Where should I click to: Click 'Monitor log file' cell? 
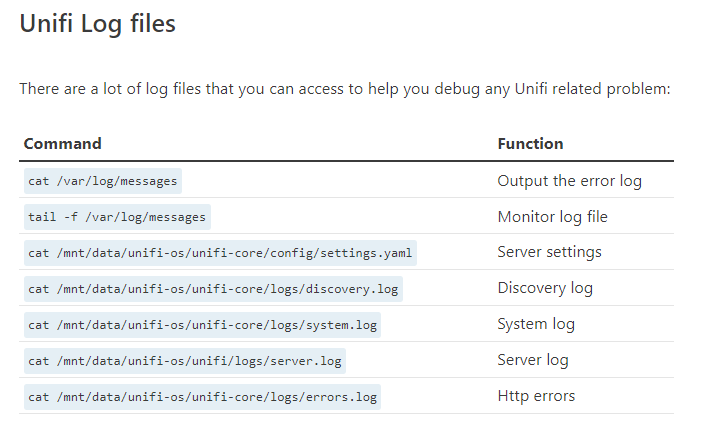click(x=553, y=217)
